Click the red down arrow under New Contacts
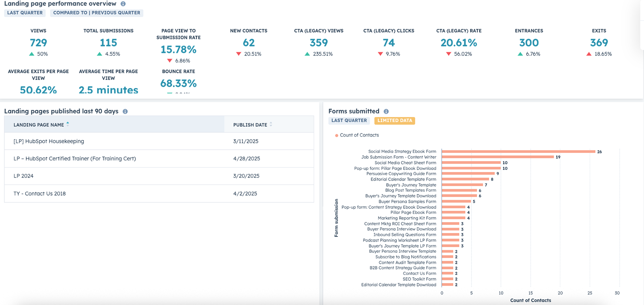644x305 pixels. coord(238,54)
